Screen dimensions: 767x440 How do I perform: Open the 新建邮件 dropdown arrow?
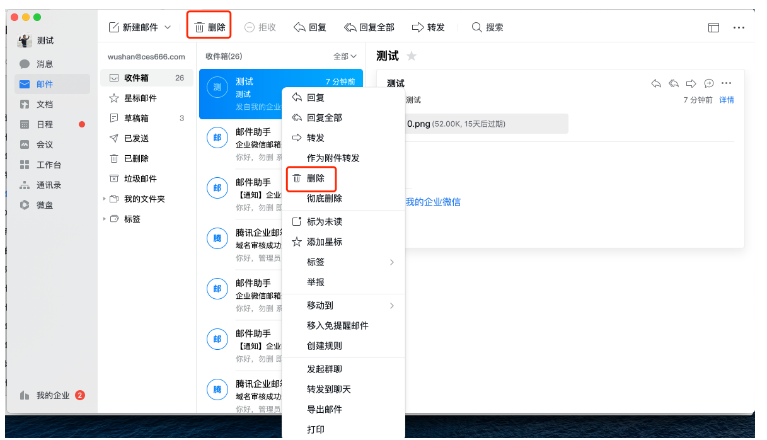pyautogui.click(x=167, y=28)
